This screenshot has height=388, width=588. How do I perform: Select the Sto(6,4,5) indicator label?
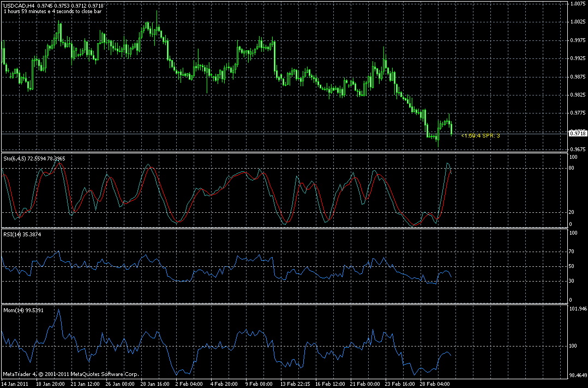[x=34, y=159]
